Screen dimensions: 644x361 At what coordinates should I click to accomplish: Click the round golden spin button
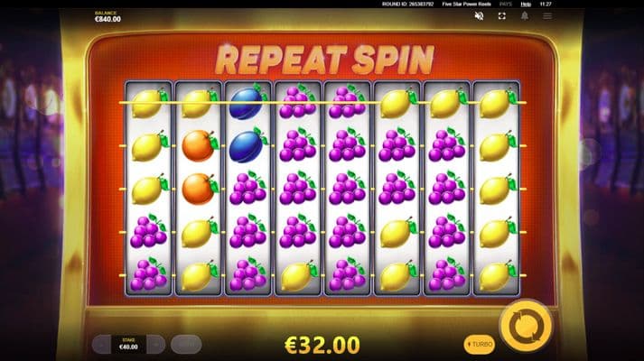(x=526, y=326)
